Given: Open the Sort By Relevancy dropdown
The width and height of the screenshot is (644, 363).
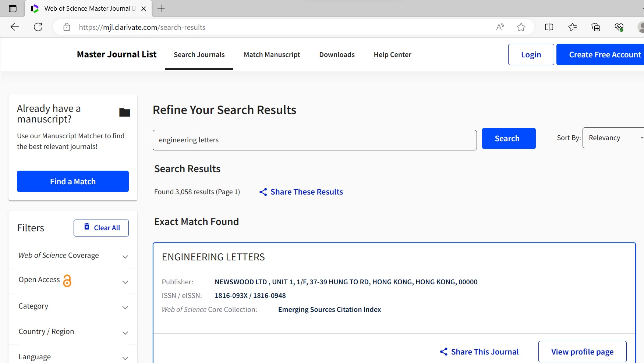Looking at the screenshot, I should (613, 138).
